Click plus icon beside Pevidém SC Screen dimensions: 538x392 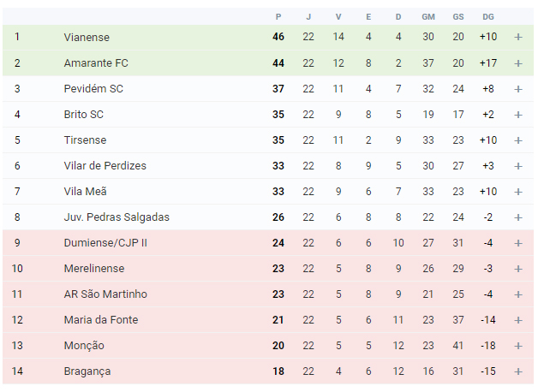(518, 89)
